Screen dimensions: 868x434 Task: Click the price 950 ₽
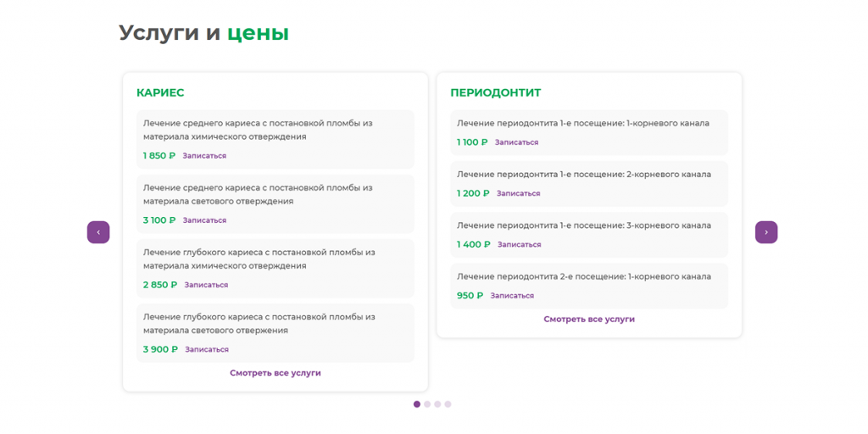tap(470, 296)
